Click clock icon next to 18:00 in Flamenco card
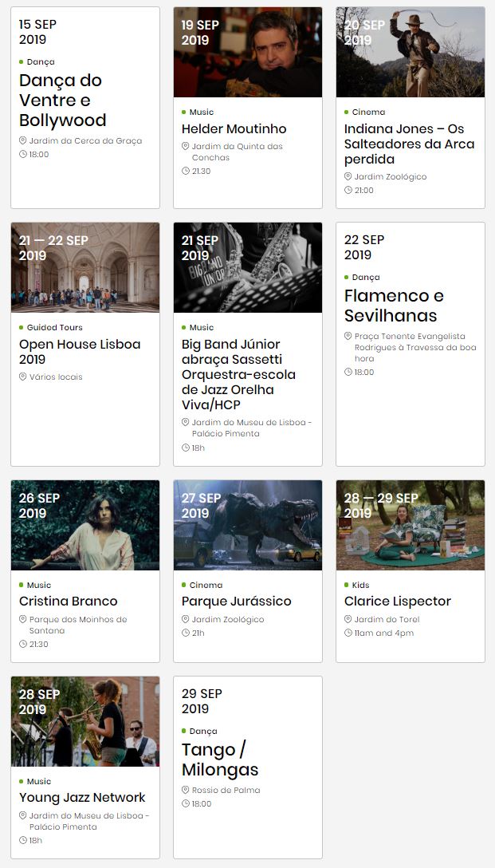The height and width of the screenshot is (868, 495). [348, 372]
